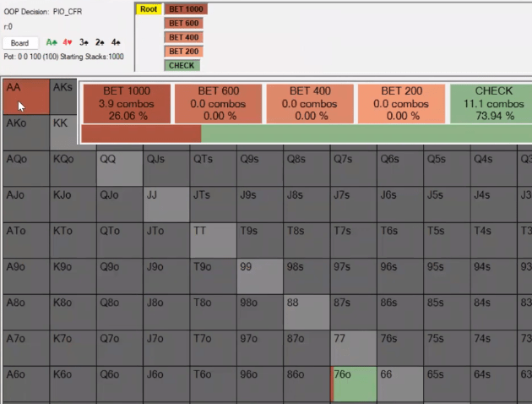The width and height of the screenshot is (532, 404).
Task: Select CHECK node in the tree
Action: click(182, 66)
